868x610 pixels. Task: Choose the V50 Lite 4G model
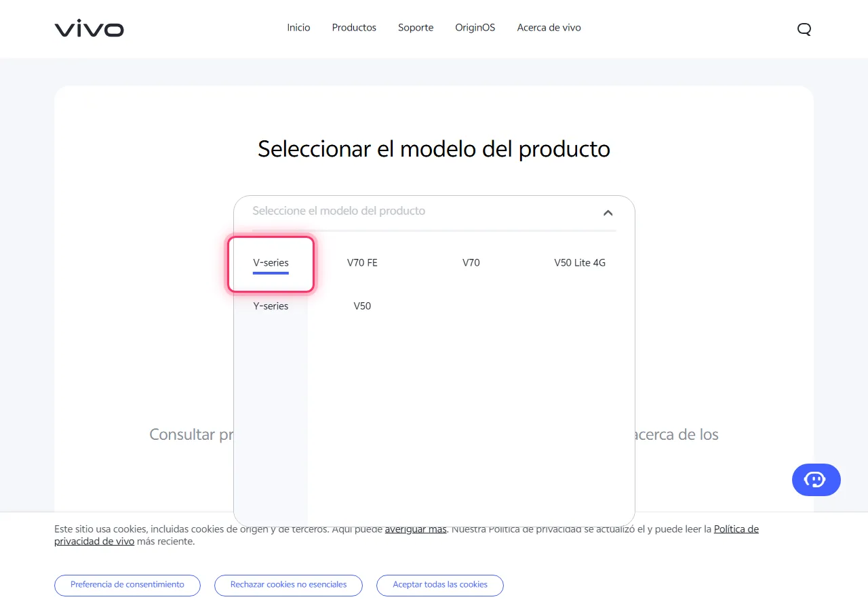tap(580, 263)
